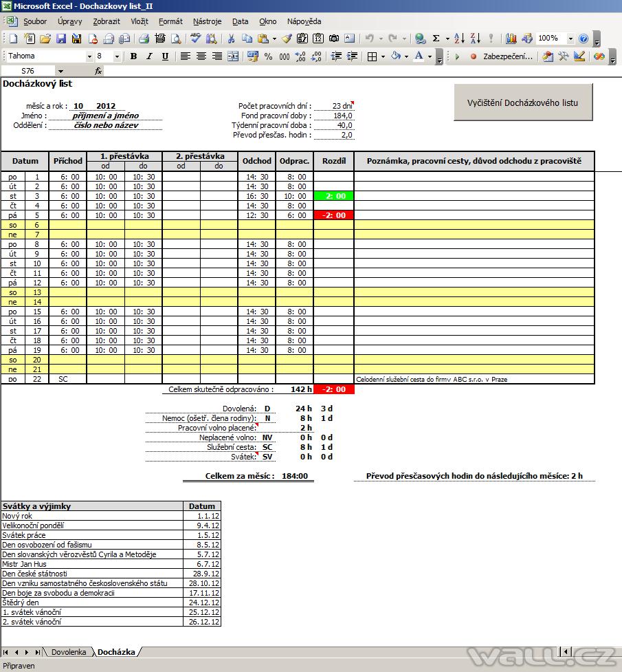
Task: Click Vyčištění Docházkového listu button
Action: click(522, 102)
